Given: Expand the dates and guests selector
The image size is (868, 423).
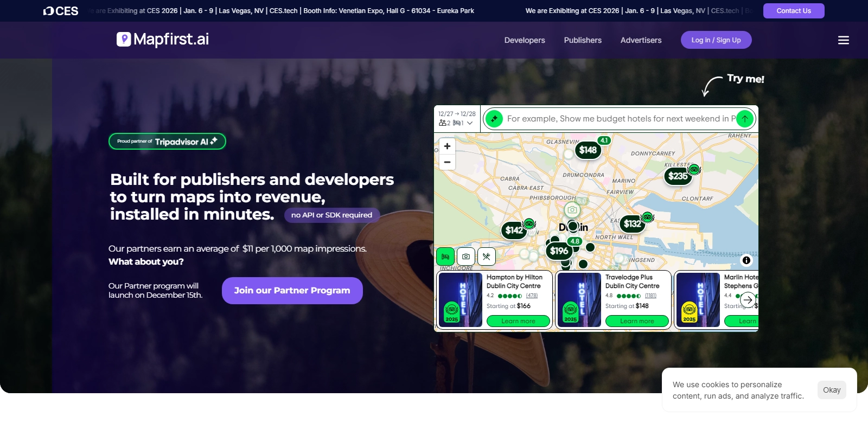Looking at the screenshot, I should (x=457, y=118).
